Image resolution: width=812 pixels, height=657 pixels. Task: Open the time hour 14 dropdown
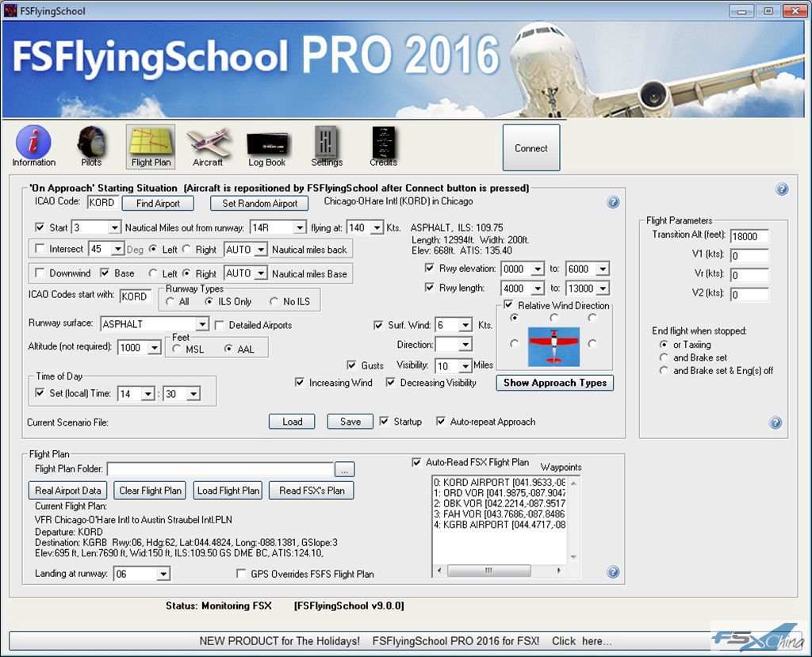[x=148, y=394]
